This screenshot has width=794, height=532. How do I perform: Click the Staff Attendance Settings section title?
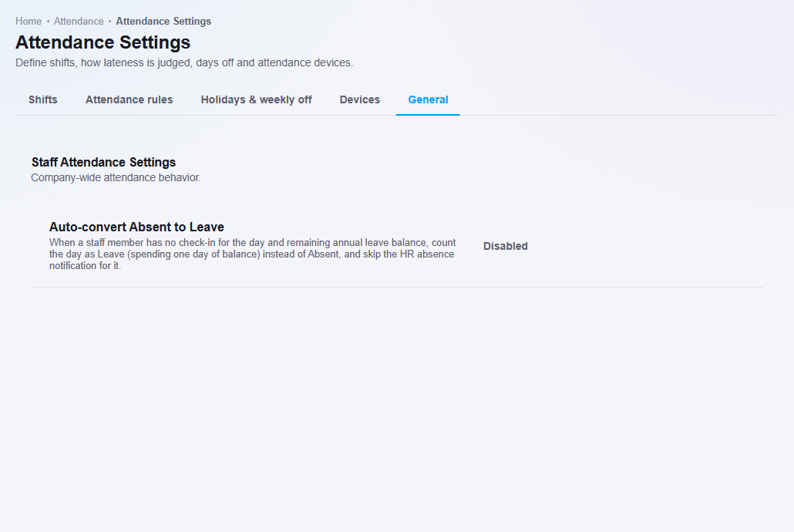[104, 162]
